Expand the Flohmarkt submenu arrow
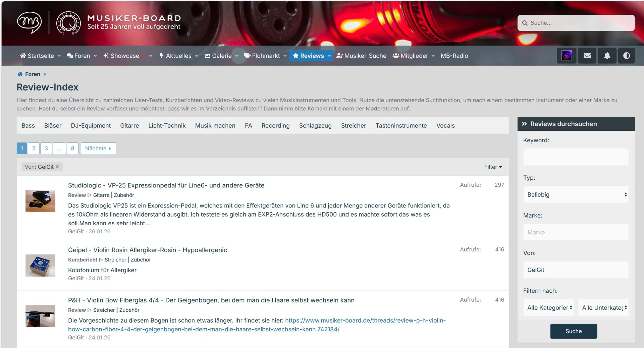The height and width of the screenshot is (348, 644). [x=285, y=56]
